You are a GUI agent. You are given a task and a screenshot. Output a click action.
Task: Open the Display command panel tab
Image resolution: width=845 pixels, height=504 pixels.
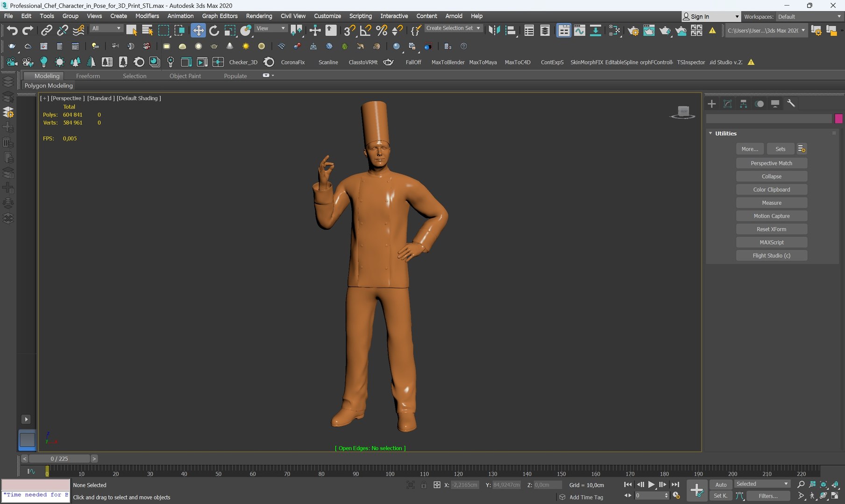[x=775, y=104]
